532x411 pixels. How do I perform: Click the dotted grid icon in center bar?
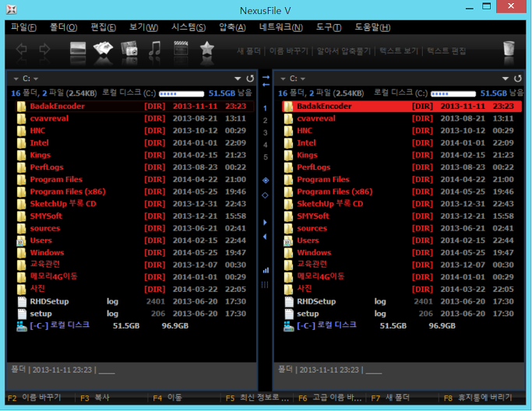tap(265, 285)
